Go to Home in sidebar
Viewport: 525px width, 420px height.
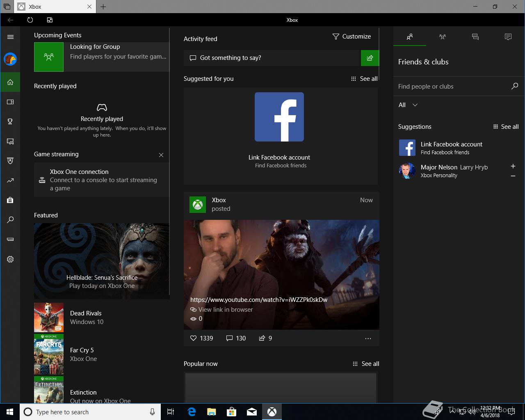click(x=10, y=82)
